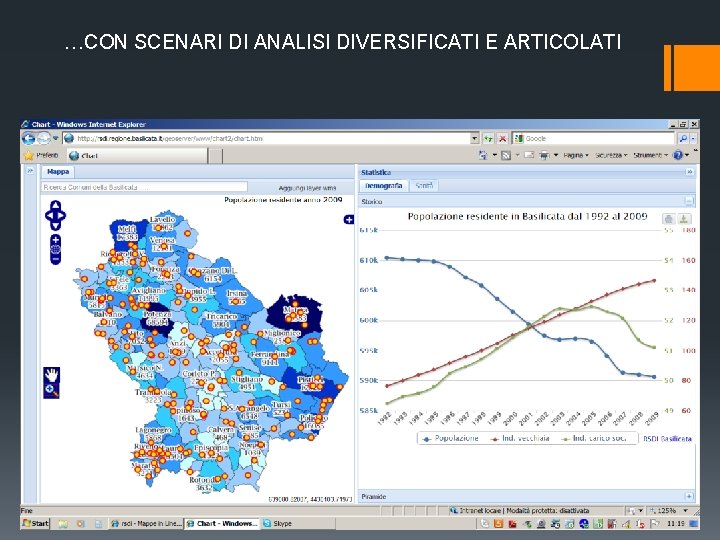Select the hand pan tool
The height and width of the screenshot is (540, 720).
point(51,375)
